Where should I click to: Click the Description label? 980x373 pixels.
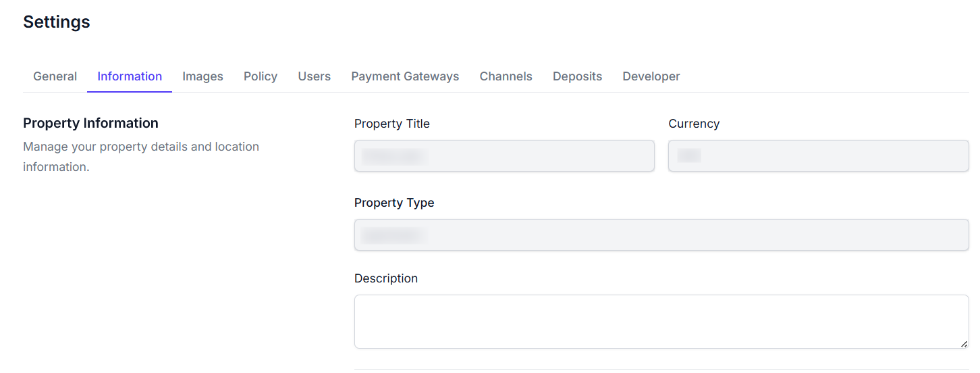point(385,278)
